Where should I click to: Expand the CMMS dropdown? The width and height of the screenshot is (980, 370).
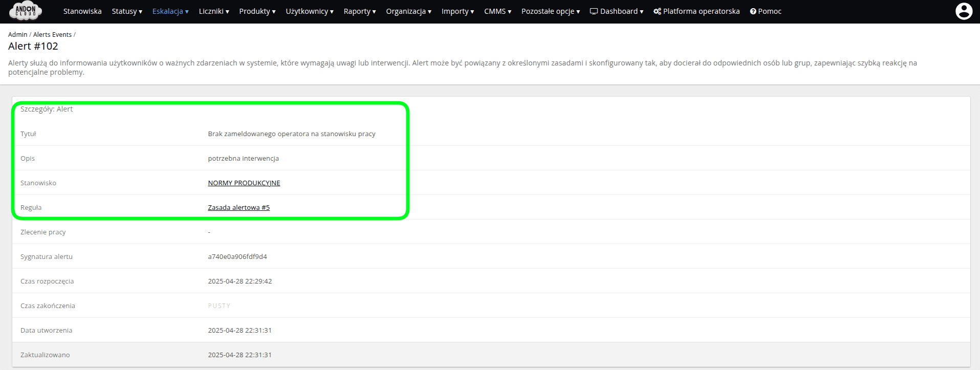[497, 11]
